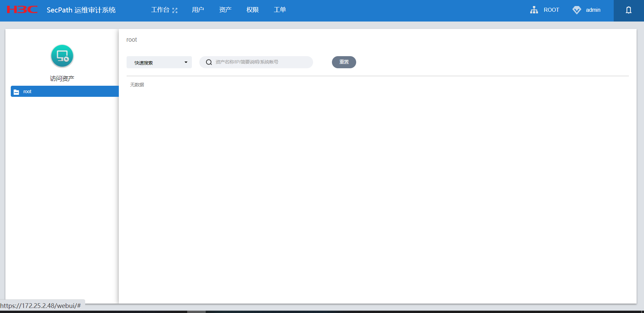
Task: Click the root breadcrumb heading
Action: (132, 40)
